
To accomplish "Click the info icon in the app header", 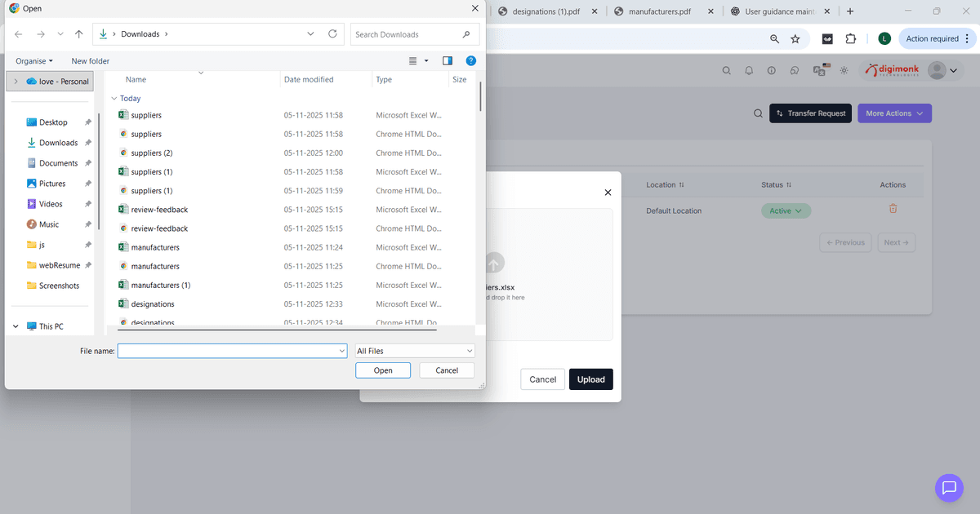I will (771, 70).
